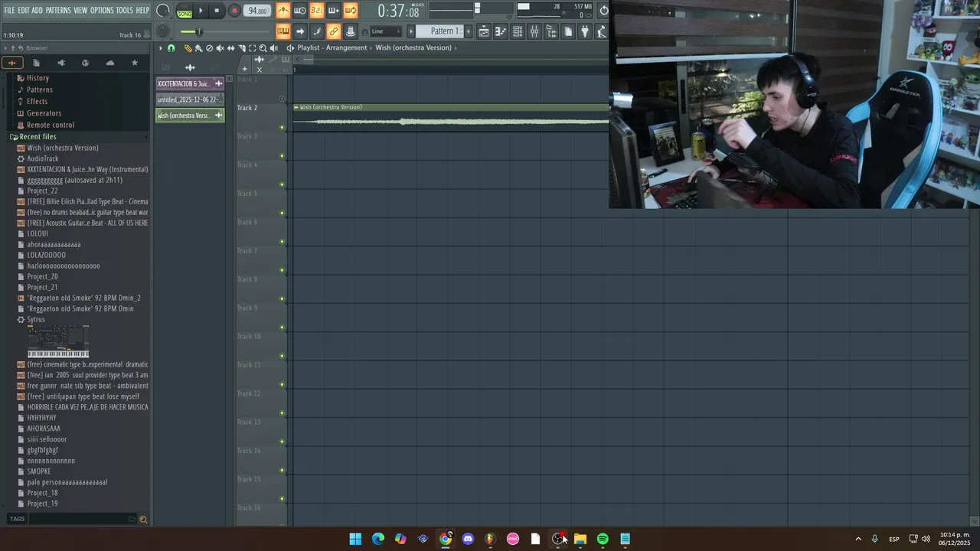Toggle the overdub recording icon

click(333, 11)
